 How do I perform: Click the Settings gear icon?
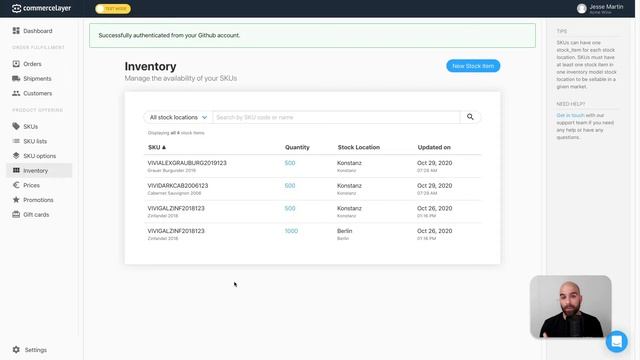coord(16,349)
